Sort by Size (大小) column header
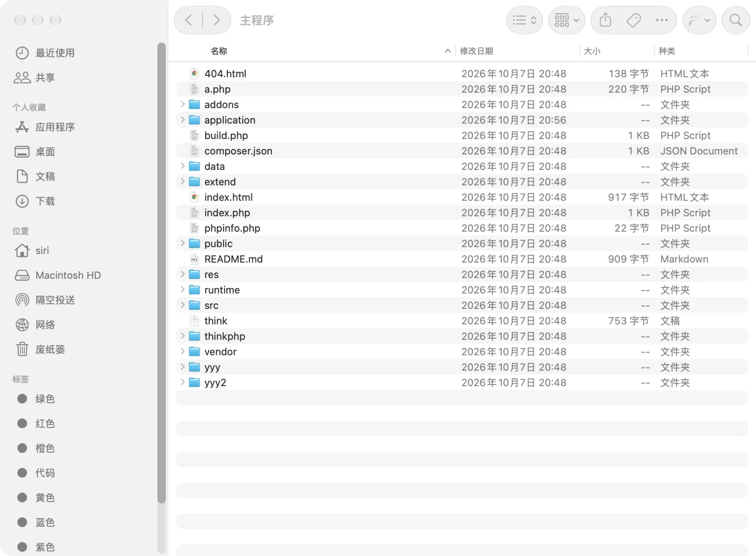This screenshot has width=756, height=556. coord(592,51)
